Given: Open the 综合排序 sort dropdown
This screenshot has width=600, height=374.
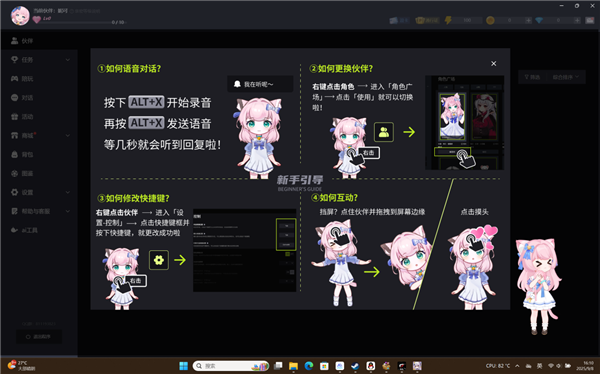Looking at the screenshot, I should (566, 77).
